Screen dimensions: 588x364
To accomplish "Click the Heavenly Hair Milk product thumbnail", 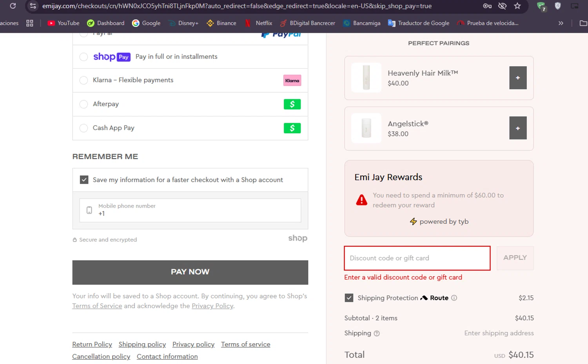I will pyautogui.click(x=366, y=78).
